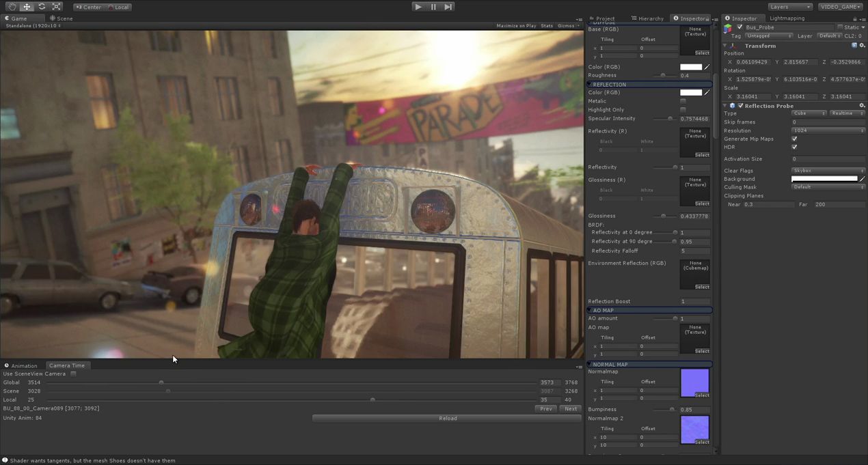The width and height of the screenshot is (868, 465).
Task: Click the Reload button
Action: pyautogui.click(x=448, y=419)
